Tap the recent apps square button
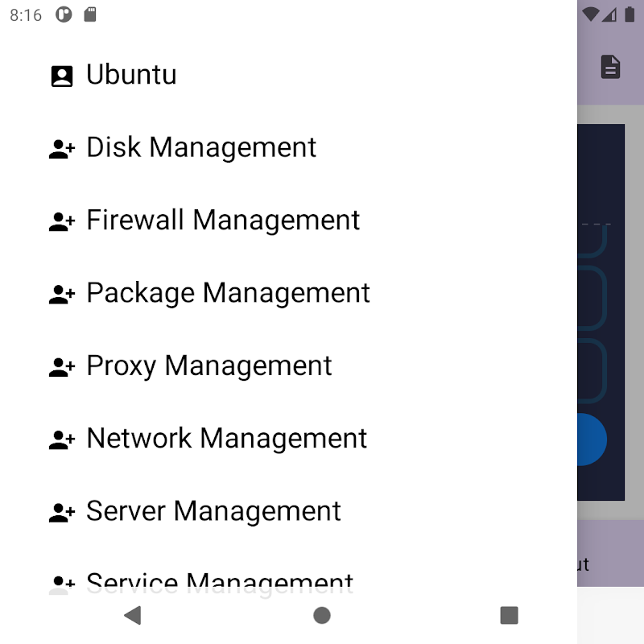This screenshot has width=644, height=644. click(x=509, y=616)
